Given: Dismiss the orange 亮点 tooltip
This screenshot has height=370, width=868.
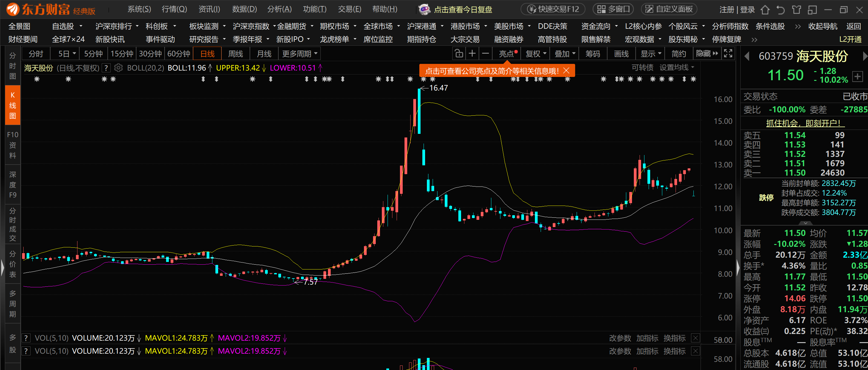Looking at the screenshot, I should pos(566,71).
